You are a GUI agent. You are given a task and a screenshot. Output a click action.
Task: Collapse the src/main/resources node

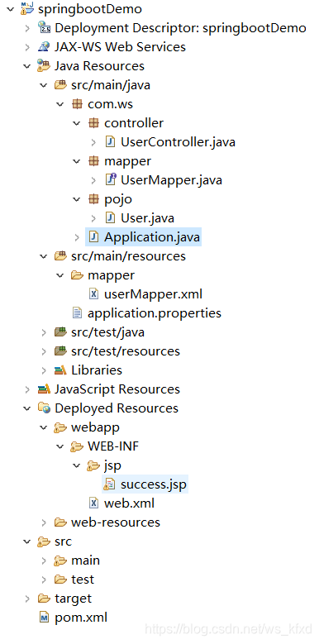44,256
